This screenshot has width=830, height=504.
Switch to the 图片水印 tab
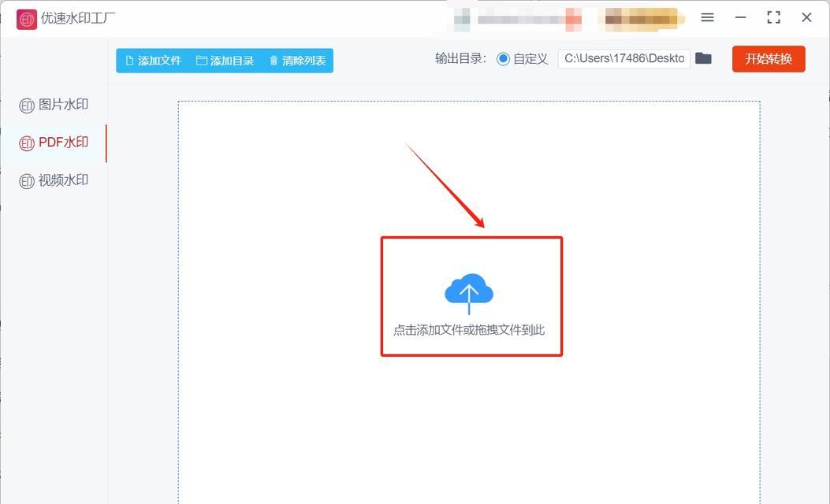[54, 105]
